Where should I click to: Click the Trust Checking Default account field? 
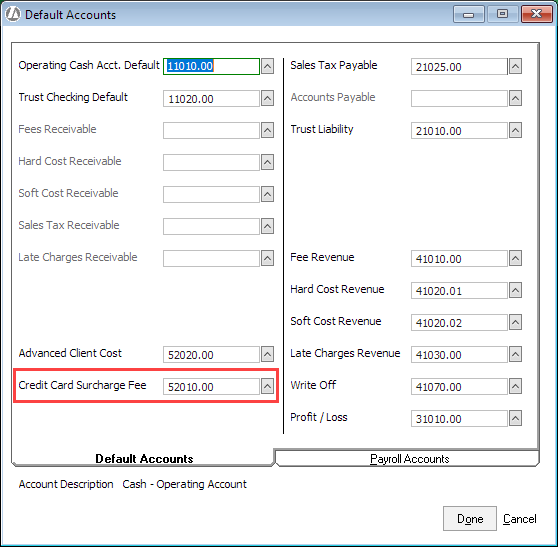coord(211,99)
